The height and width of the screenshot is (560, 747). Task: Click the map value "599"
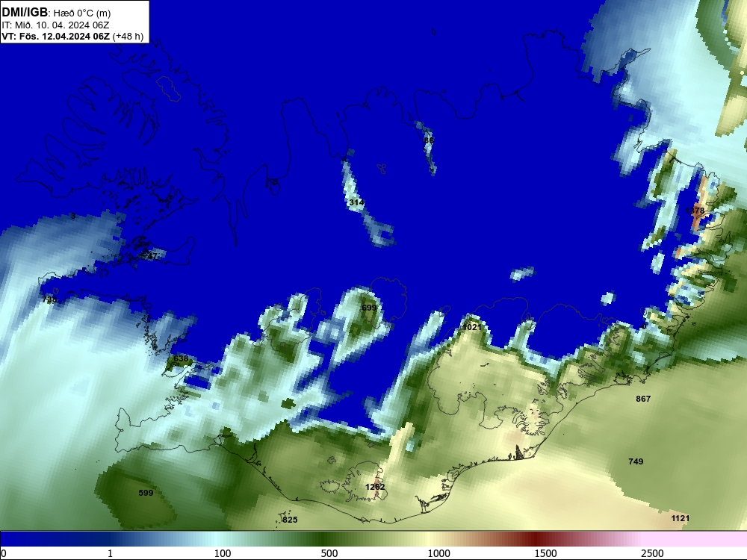coord(146,492)
